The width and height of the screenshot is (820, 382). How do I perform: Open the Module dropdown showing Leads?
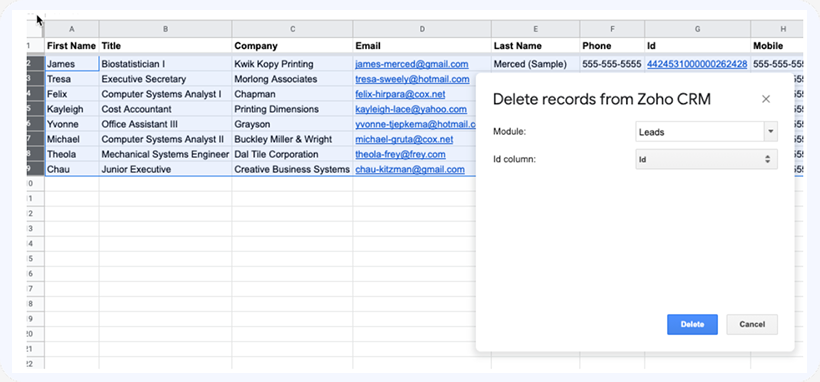[x=706, y=132]
